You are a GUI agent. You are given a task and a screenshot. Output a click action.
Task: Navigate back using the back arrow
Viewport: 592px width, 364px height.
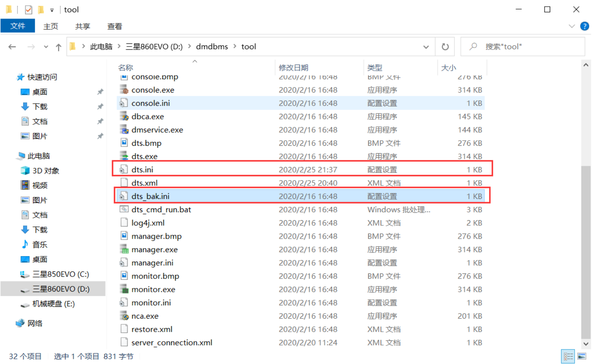pos(12,46)
